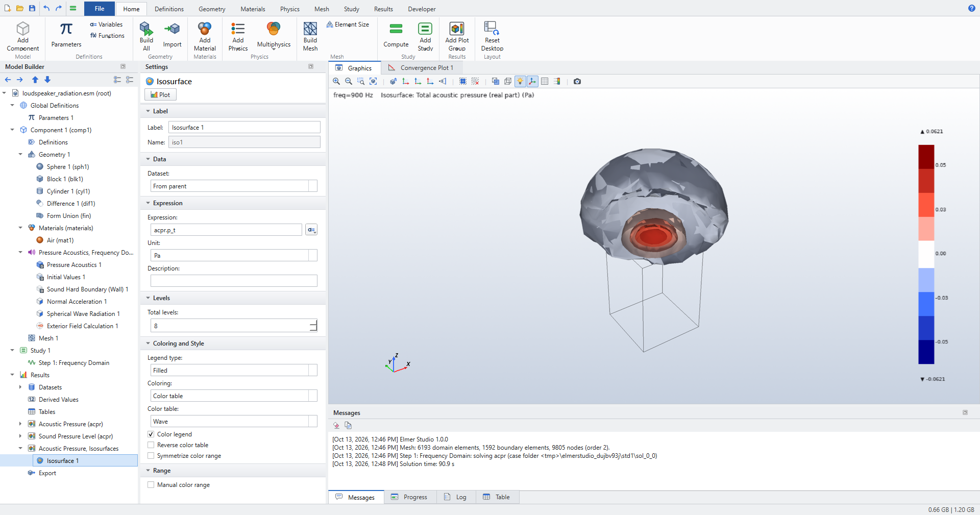Open the File menu button
980x515 pixels.
pos(100,9)
